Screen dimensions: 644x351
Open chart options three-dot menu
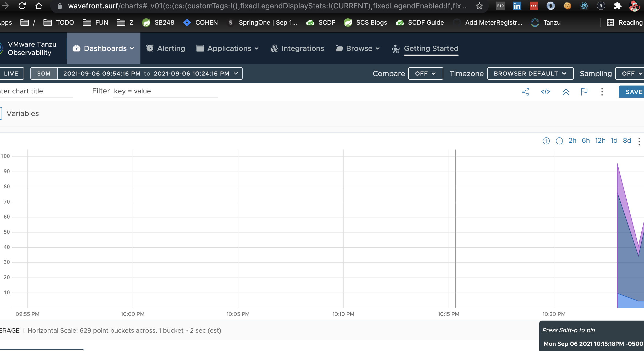pyautogui.click(x=639, y=141)
